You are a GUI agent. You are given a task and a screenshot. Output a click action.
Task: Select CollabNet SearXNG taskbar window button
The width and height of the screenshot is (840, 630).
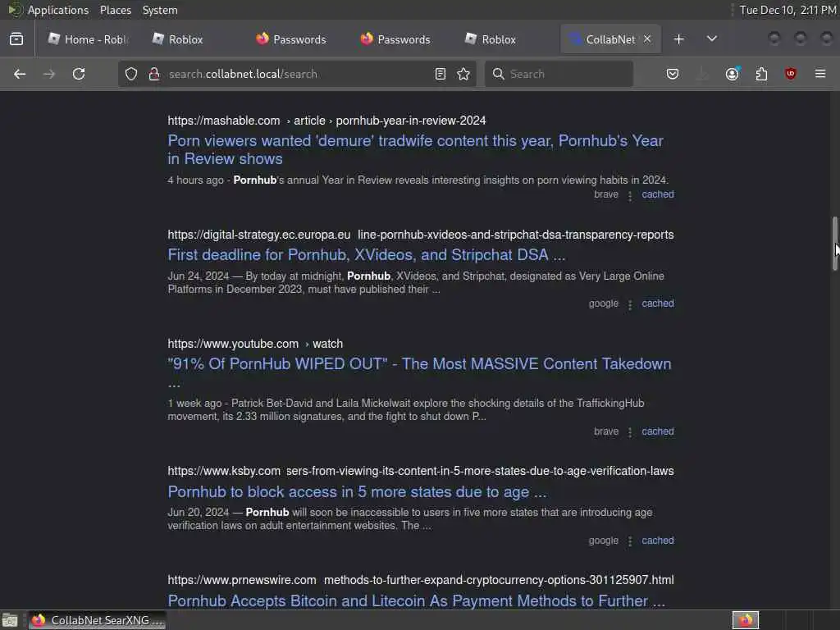click(x=97, y=620)
